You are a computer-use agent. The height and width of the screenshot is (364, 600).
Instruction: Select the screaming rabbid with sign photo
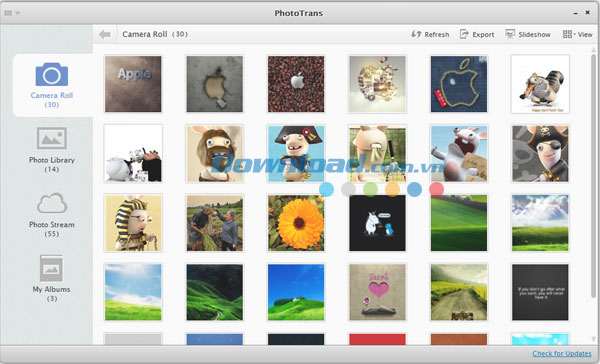459,153
